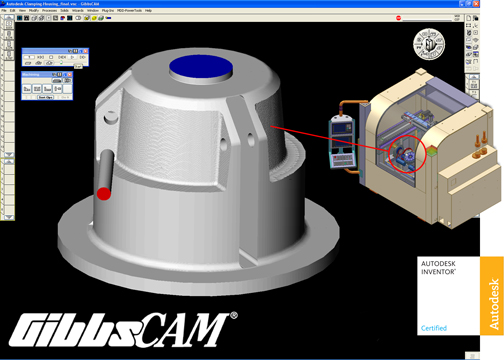The height and width of the screenshot is (360, 504).
Task: Click the view orientation trackball dial
Action: (429, 44)
